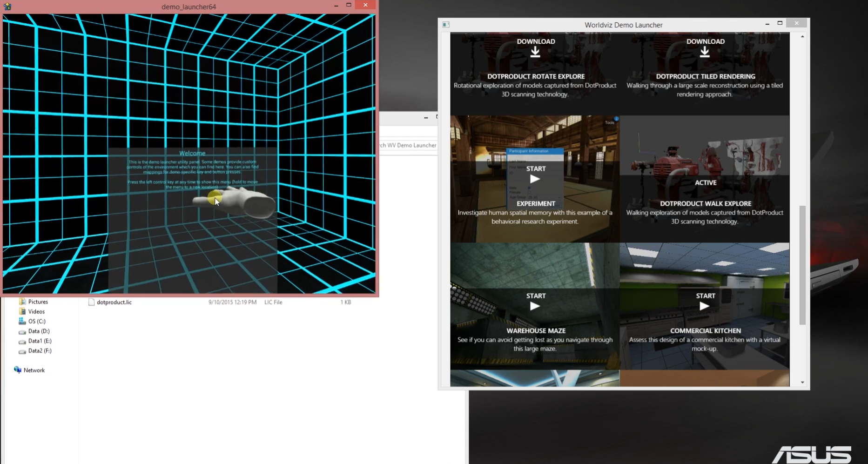
Task: Click the ACTIVE label on DotProduct Walk Explore
Action: click(x=705, y=182)
